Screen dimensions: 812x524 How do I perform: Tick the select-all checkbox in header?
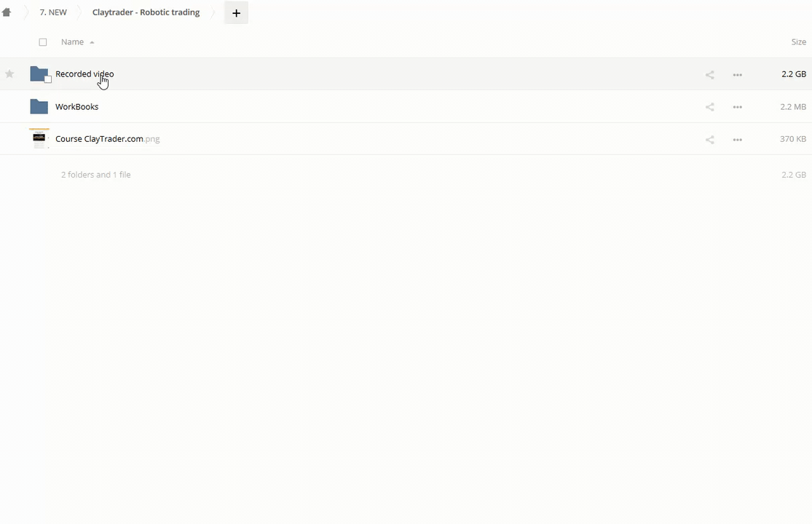[x=43, y=42]
